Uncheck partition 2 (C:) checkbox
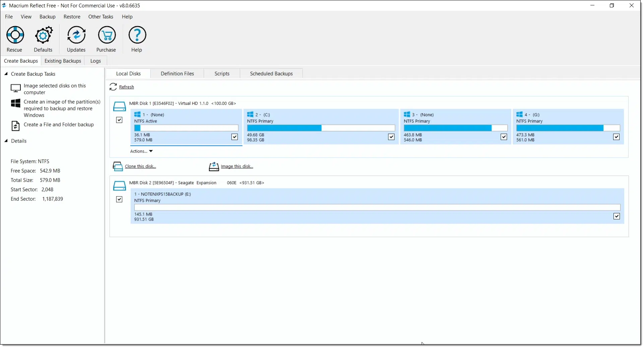The width and height of the screenshot is (644, 348). [391, 137]
